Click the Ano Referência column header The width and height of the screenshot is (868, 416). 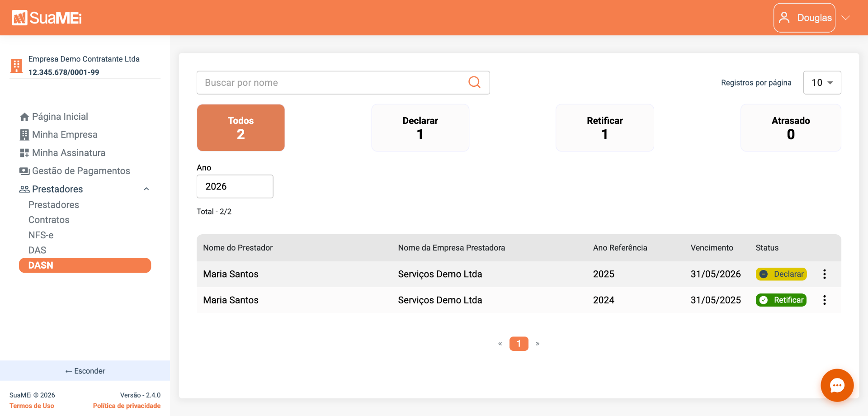620,248
